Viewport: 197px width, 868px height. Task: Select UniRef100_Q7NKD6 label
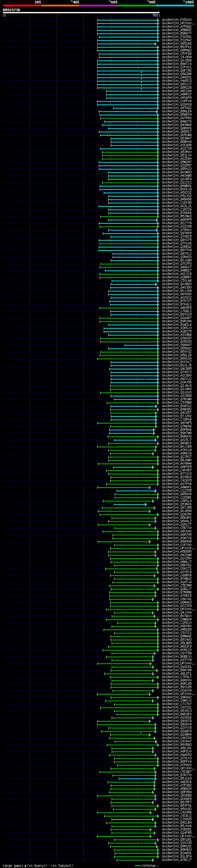177,426
